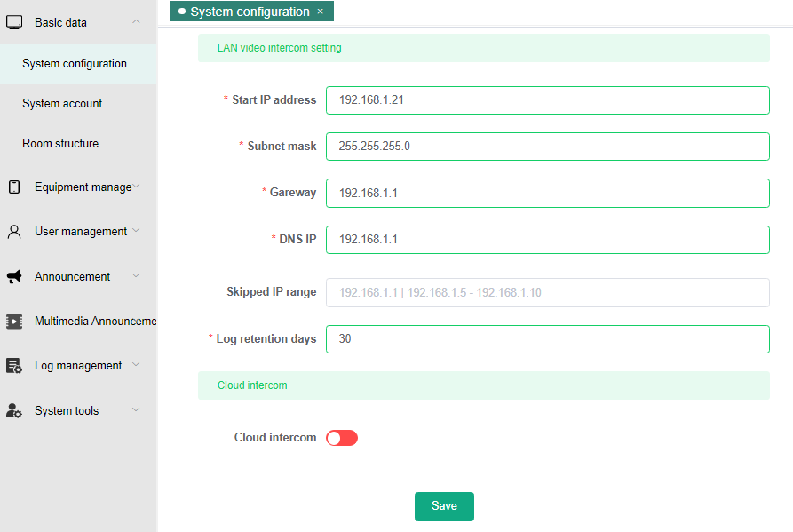793x532 pixels.
Task: Click the green Cloud intercom section header
Action: pos(483,385)
